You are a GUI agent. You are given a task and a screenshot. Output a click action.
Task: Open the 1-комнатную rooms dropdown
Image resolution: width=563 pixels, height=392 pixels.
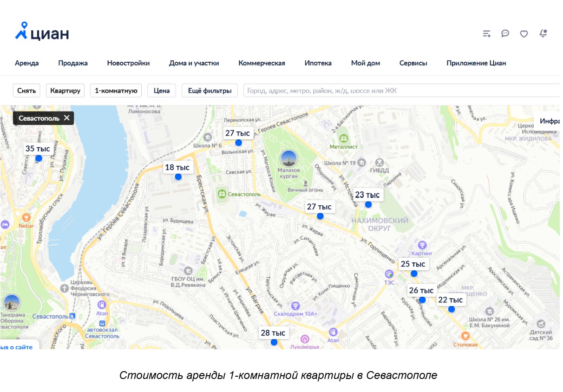(116, 91)
